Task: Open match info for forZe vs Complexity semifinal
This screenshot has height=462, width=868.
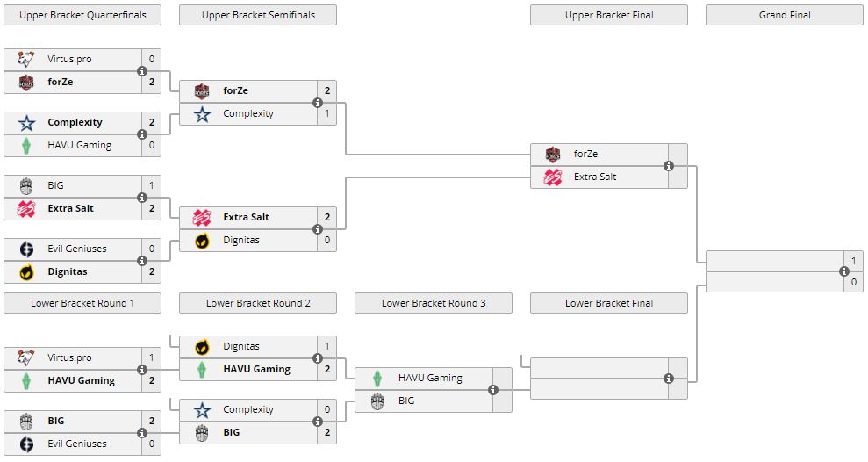Action: pos(318,103)
